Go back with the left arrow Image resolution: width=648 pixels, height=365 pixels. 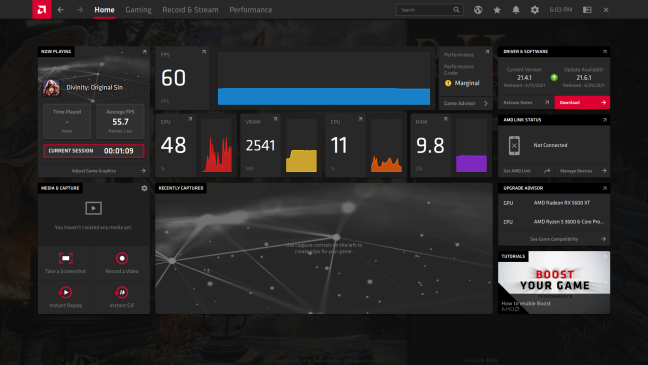point(61,10)
